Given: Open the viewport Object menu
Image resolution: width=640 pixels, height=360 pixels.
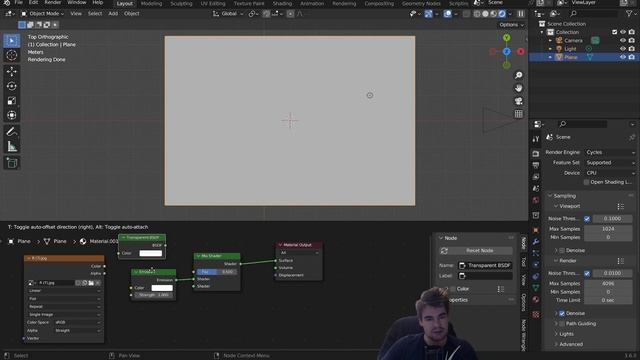Looking at the screenshot, I should [131, 13].
